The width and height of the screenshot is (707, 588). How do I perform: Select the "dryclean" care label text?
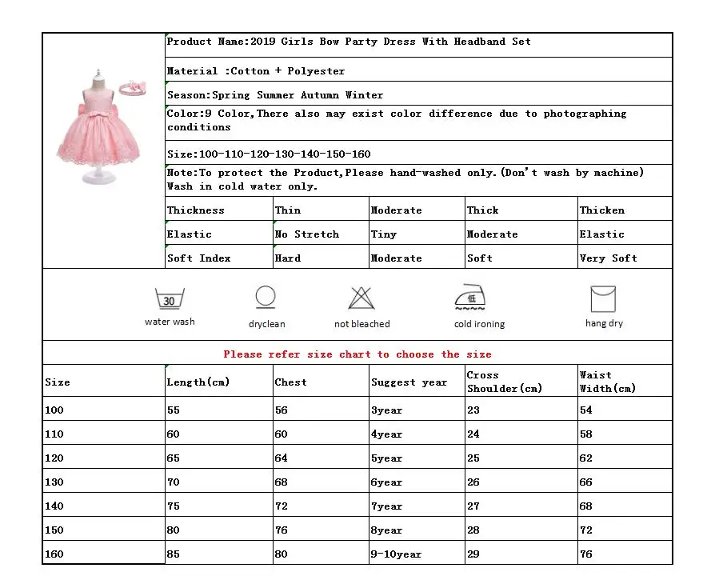click(267, 324)
